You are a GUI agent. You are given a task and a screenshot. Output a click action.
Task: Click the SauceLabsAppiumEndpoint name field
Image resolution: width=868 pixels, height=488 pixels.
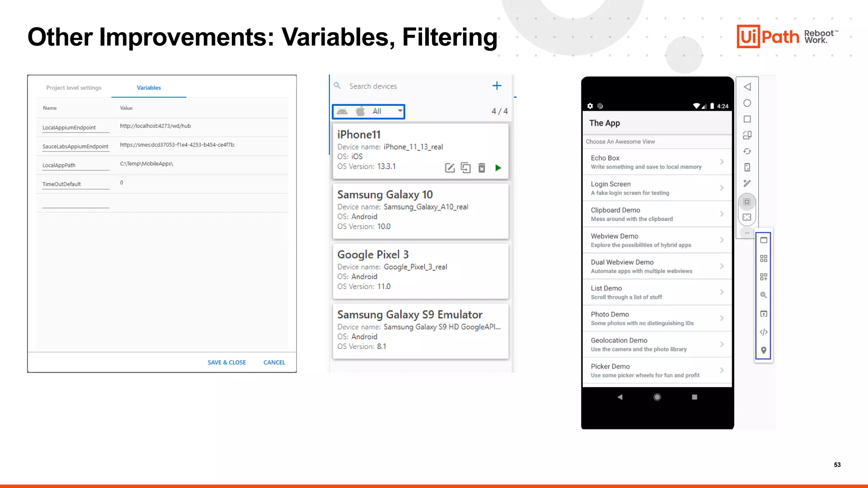pos(75,147)
